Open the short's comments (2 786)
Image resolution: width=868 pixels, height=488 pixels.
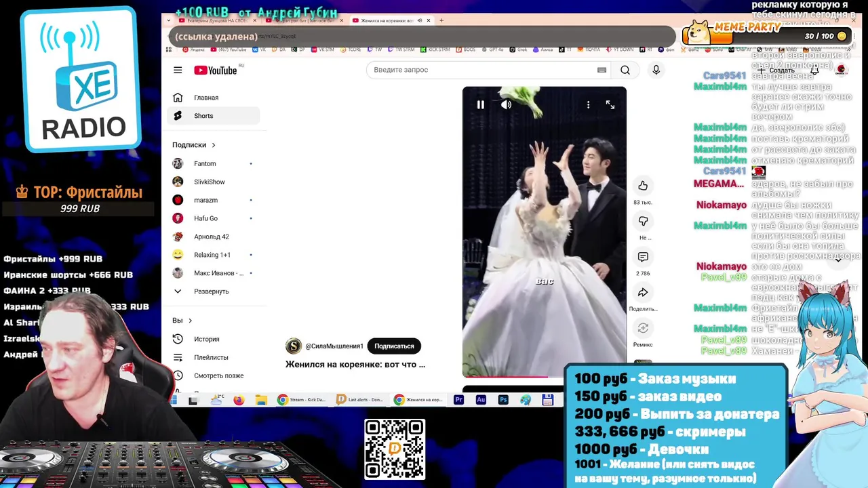pos(643,257)
